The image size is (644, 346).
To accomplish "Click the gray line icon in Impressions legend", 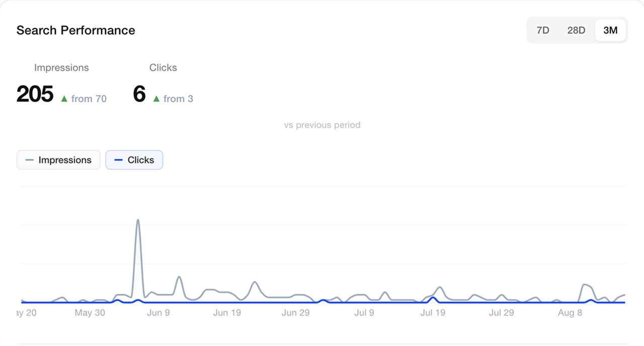I will 29,160.
